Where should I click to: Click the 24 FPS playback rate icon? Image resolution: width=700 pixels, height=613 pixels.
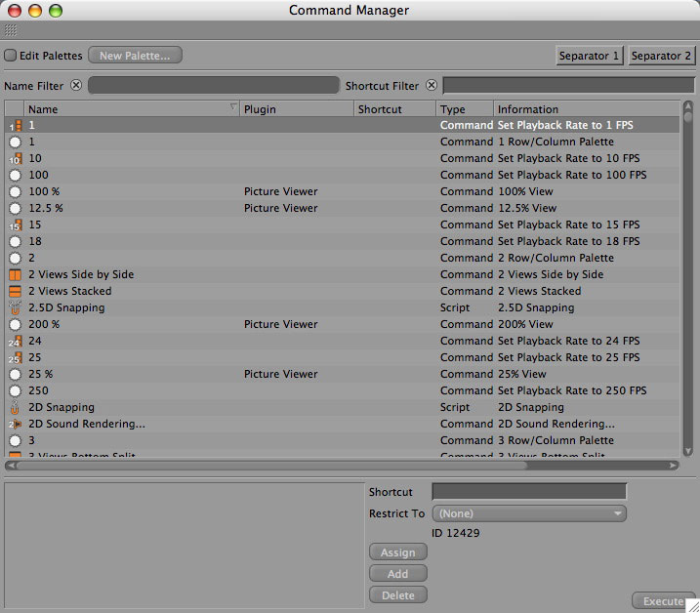15,341
